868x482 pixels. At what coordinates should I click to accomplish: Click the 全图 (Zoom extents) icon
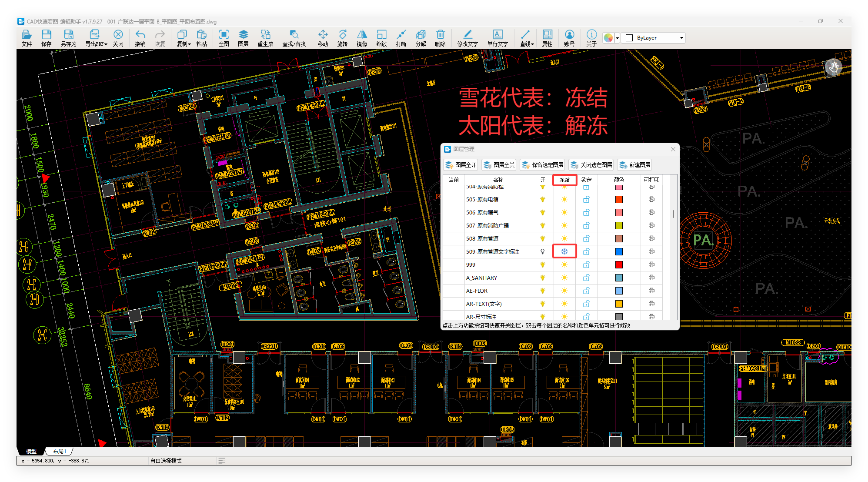coord(224,38)
